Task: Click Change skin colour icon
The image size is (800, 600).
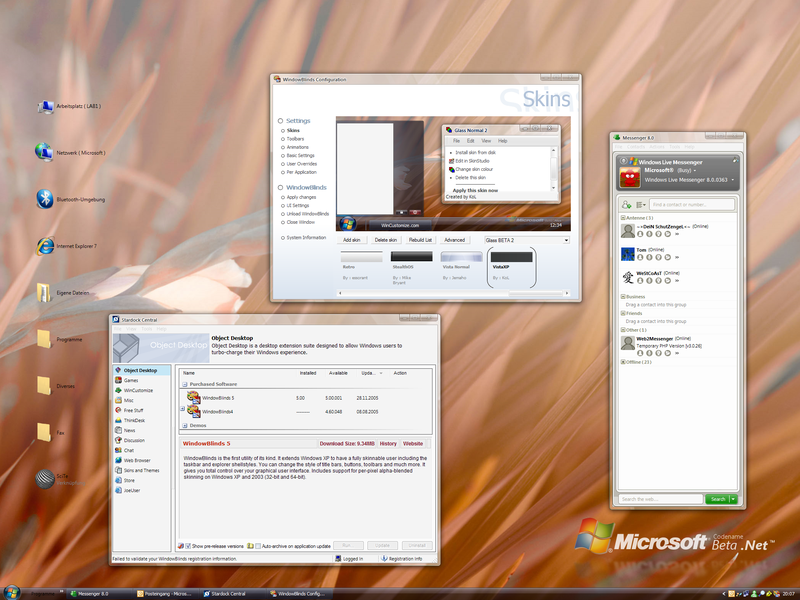Action: click(x=449, y=169)
